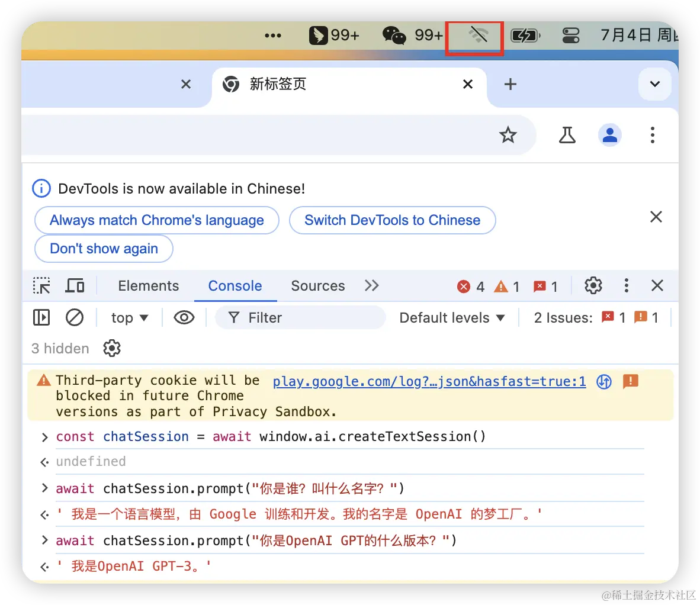Click the 7月4日 date in menu bar
This screenshot has width=700, height=605.
click(625, 35)
